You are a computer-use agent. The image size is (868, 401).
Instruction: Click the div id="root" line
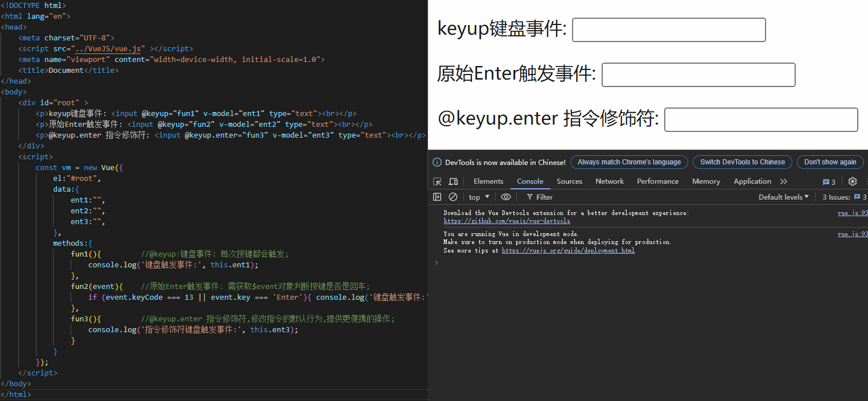pyautogui.click(x=53, y=102)
